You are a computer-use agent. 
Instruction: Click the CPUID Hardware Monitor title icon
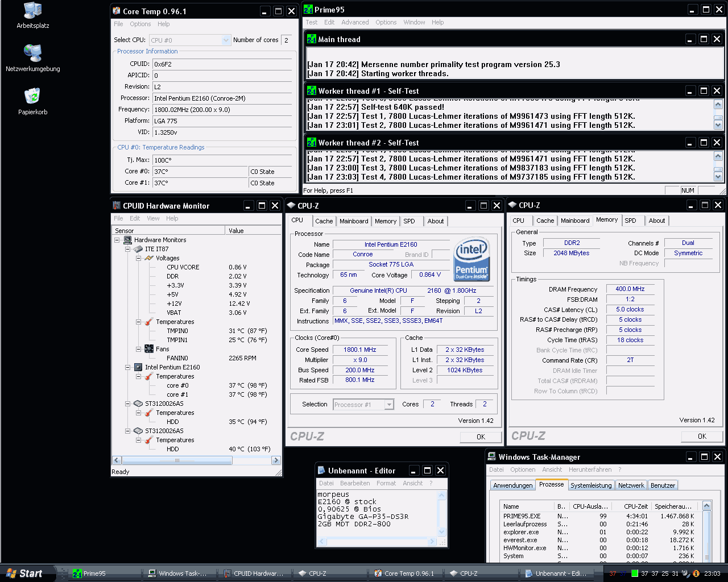pos(117,205)
